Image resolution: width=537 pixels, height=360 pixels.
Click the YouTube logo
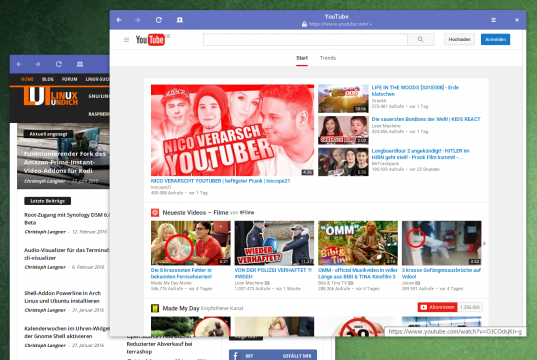pyautogui.click(x=150, y=40)
